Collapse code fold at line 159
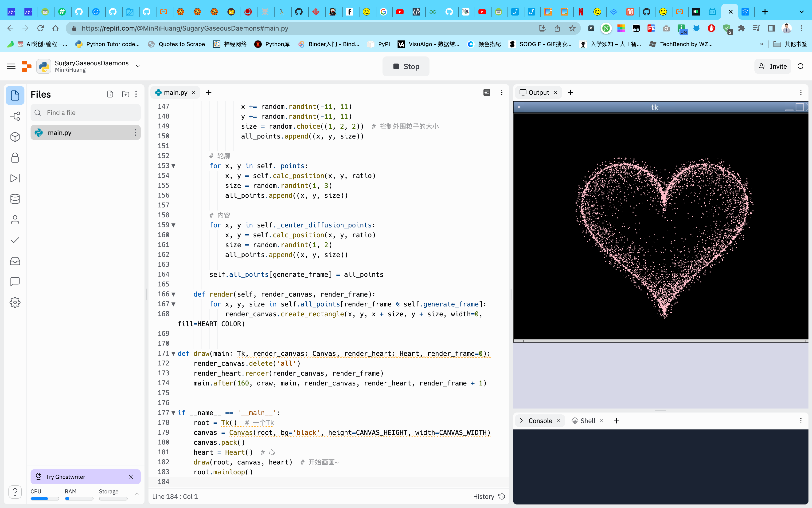Screen dimensions: 812x508 pos(173,225)
